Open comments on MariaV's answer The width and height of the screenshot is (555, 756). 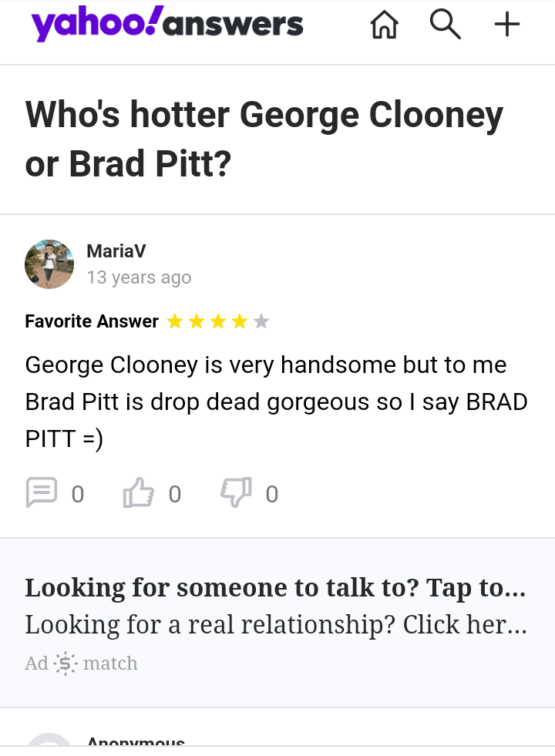40,492
